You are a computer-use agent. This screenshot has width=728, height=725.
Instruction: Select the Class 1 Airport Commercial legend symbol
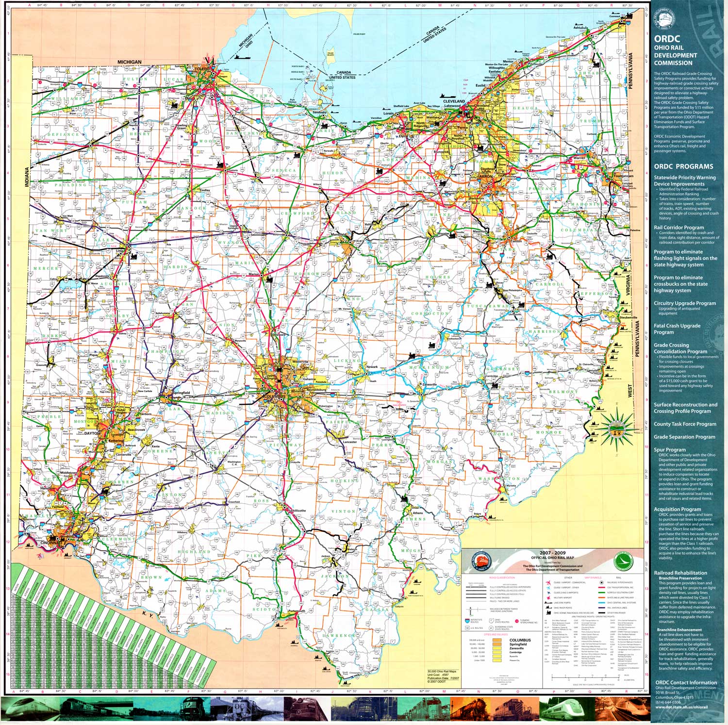click(547, 582)
